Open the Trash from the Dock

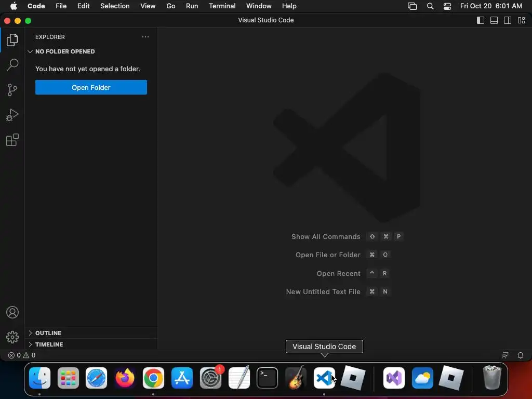tap(492, 378)
